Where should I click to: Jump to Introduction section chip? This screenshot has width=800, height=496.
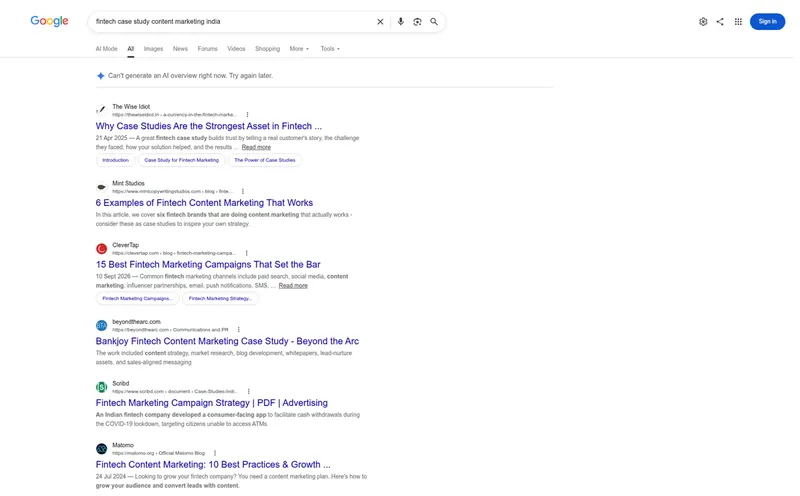115,160
